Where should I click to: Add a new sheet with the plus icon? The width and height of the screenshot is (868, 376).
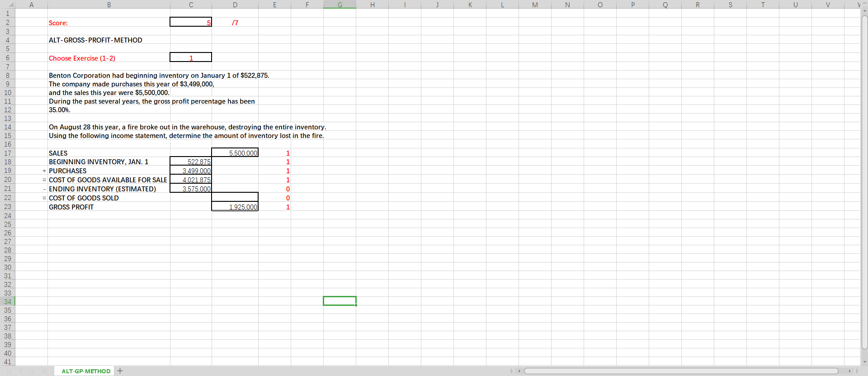point(120,371)
